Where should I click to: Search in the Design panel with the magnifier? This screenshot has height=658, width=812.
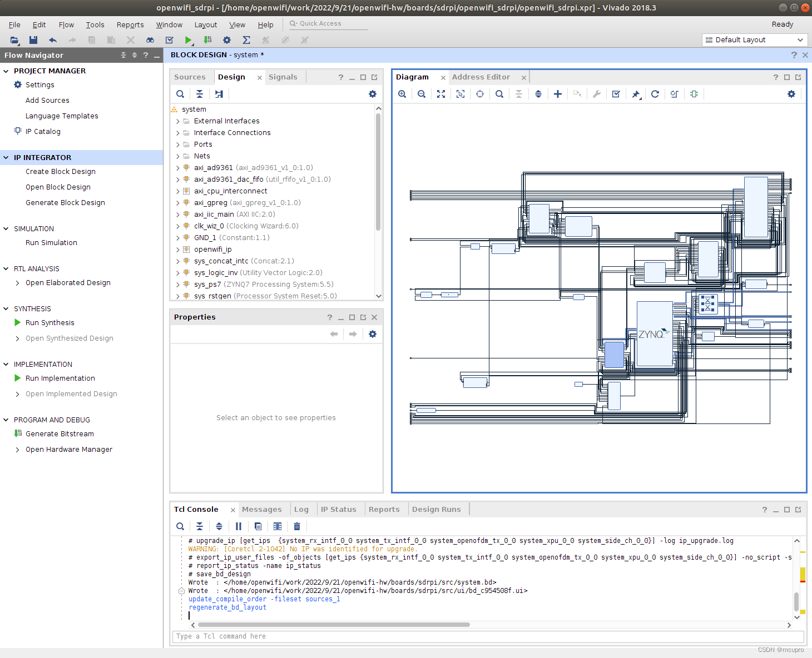[x=180, y=94]
